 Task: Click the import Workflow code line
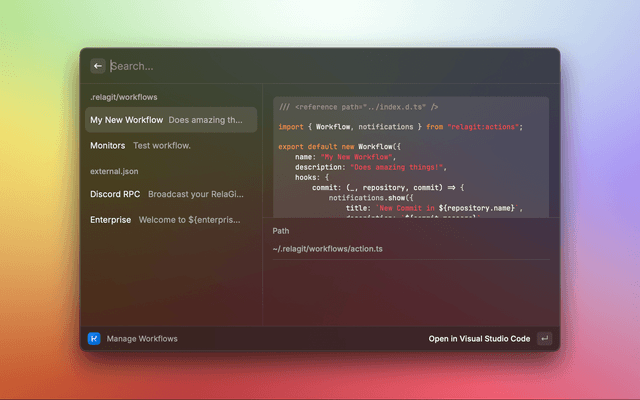click(x=400, y=127)
